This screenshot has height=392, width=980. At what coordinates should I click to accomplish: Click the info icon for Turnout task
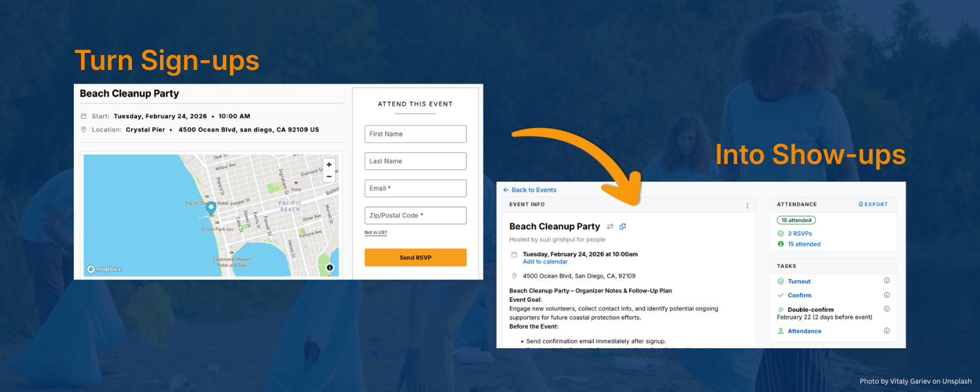pos(887,281)
